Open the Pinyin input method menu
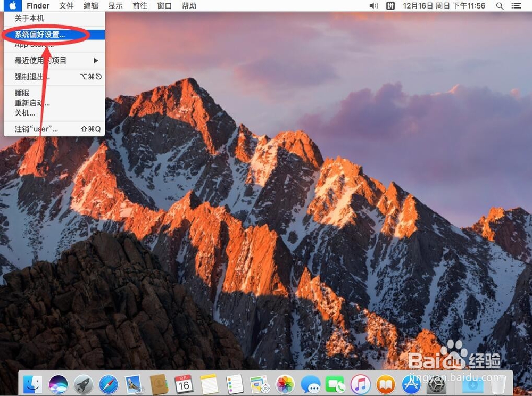532x396 pixels. 390,6
